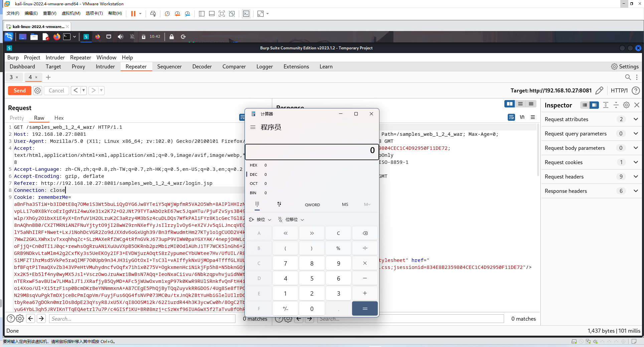
Task: Open the Intruder menu in menu bar
Action: [x=55, y=57]
